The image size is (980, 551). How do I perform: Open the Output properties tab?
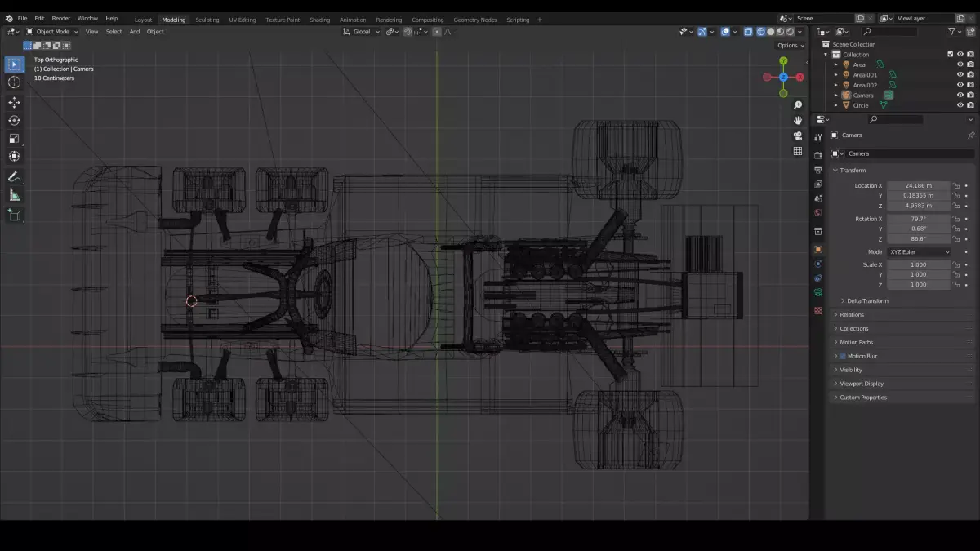pyautogui.click(x=818, y=170)
